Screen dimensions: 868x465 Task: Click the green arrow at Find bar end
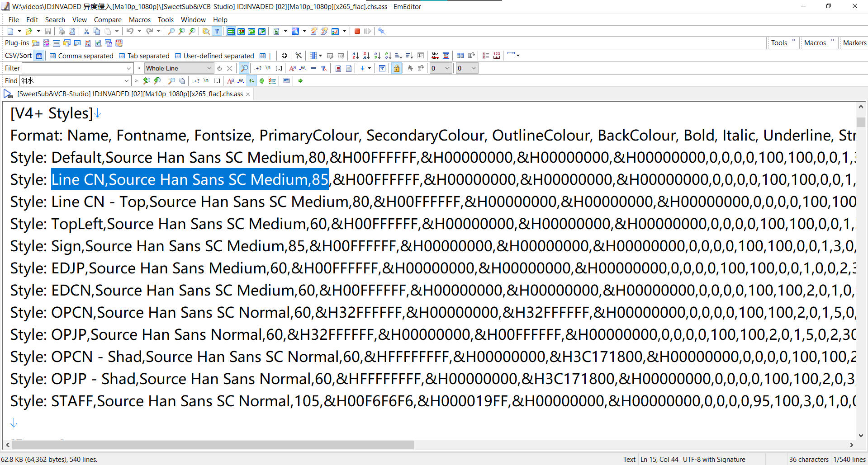click(300, 81)
